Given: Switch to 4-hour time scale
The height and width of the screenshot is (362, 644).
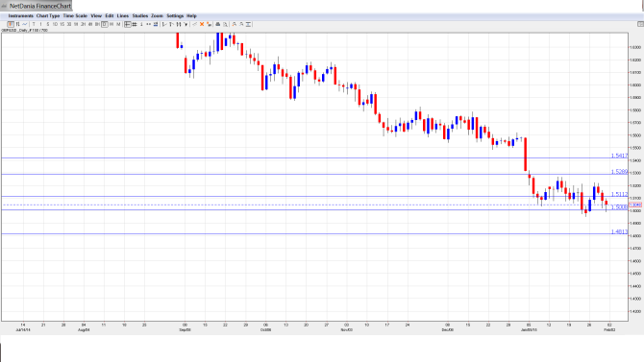Looking at the screenshot, I should [x=90, y=24].
